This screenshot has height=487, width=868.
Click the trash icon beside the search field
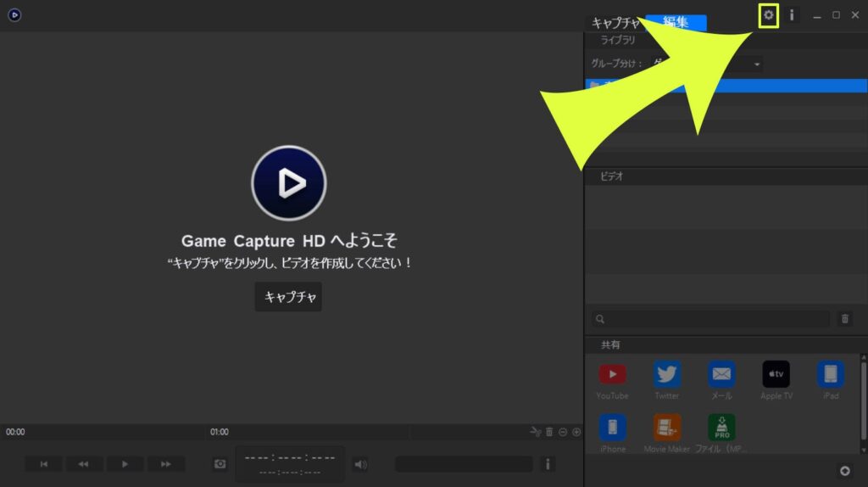tap(844, 319)
